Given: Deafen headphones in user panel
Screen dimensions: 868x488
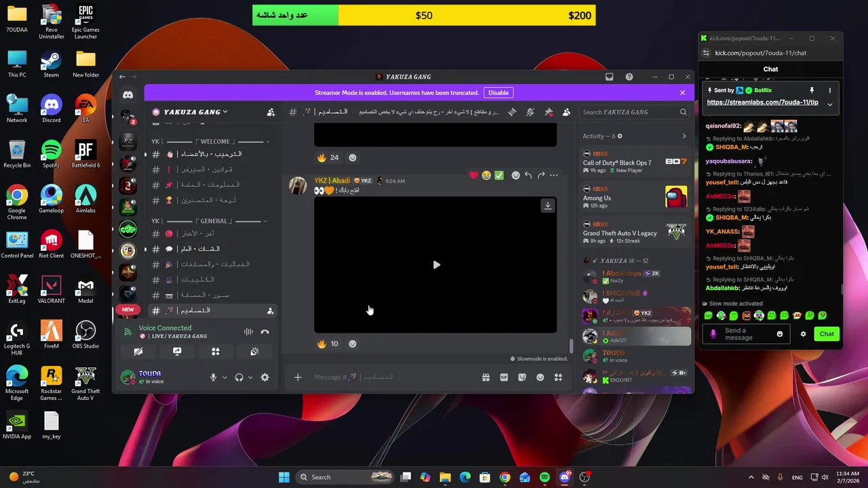Looking at the screenshot, I should pos(239,378).
